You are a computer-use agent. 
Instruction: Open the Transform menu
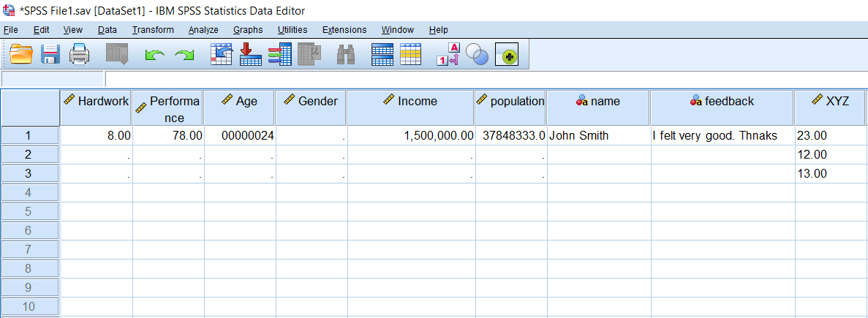[153, 30]
